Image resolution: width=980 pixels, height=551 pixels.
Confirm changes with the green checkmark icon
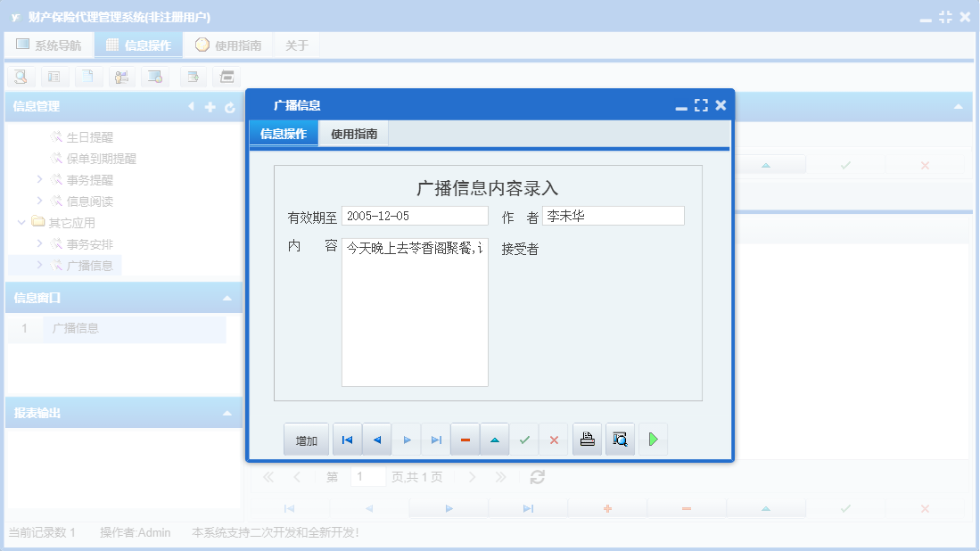(x=524, y=439)
